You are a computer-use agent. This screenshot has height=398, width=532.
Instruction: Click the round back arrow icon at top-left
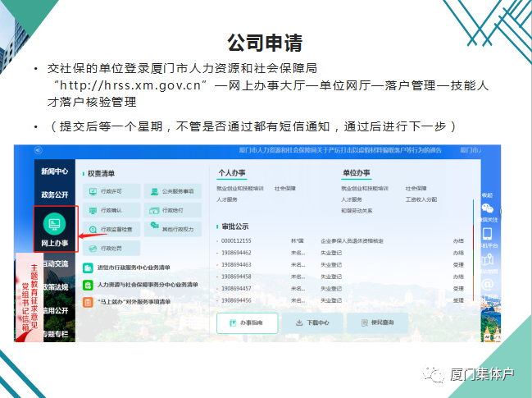[39, 151]
